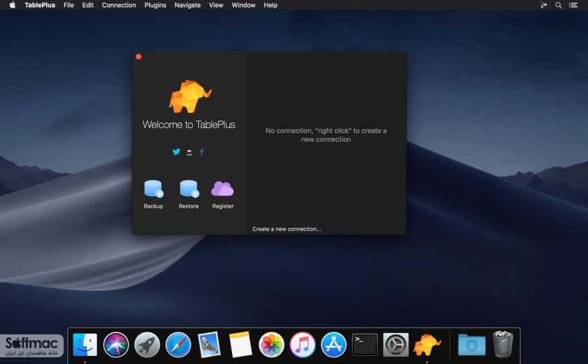Open Photos app in Dock

pyautogui.click(x=271, y=344)
